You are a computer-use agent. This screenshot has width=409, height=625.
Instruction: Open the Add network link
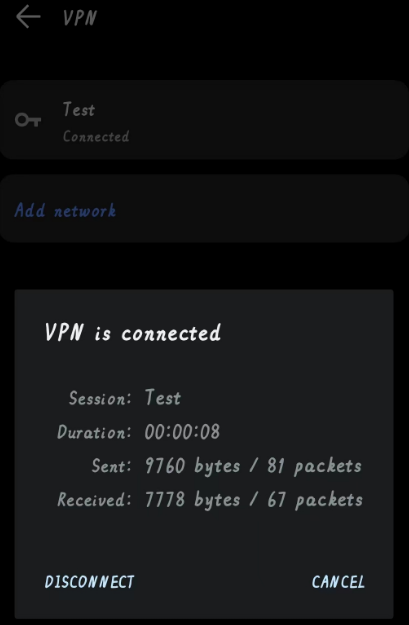click(x=65, y=210)
